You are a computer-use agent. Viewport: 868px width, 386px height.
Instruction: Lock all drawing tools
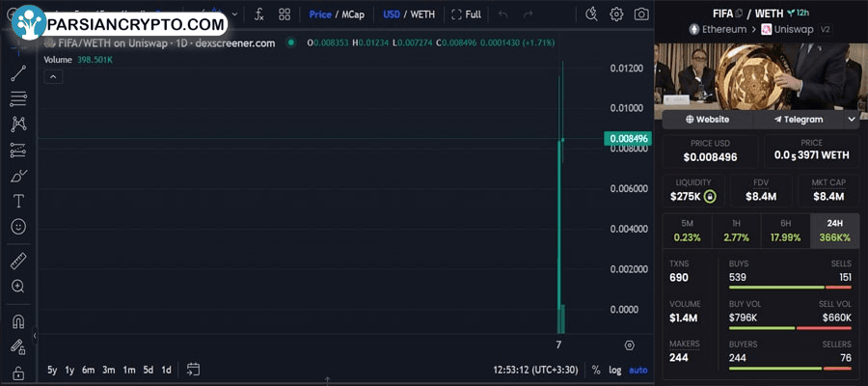click(x=18, y=372)
